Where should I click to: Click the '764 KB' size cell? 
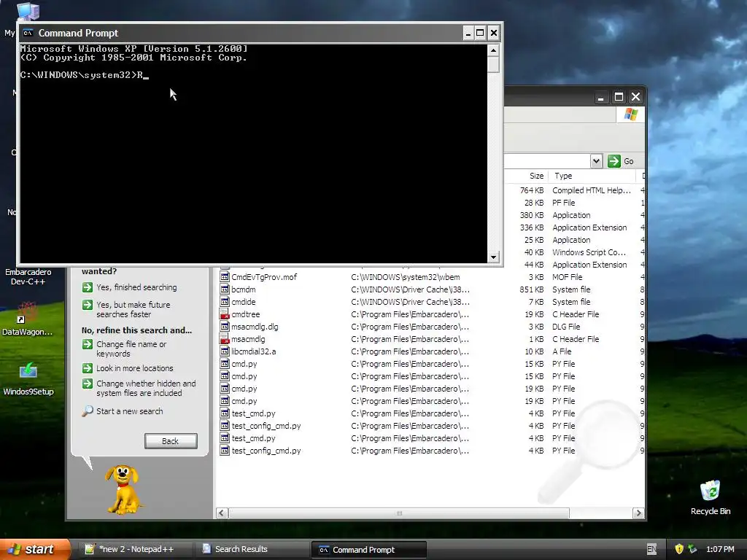pyautogui.click(x=532, y=190)
